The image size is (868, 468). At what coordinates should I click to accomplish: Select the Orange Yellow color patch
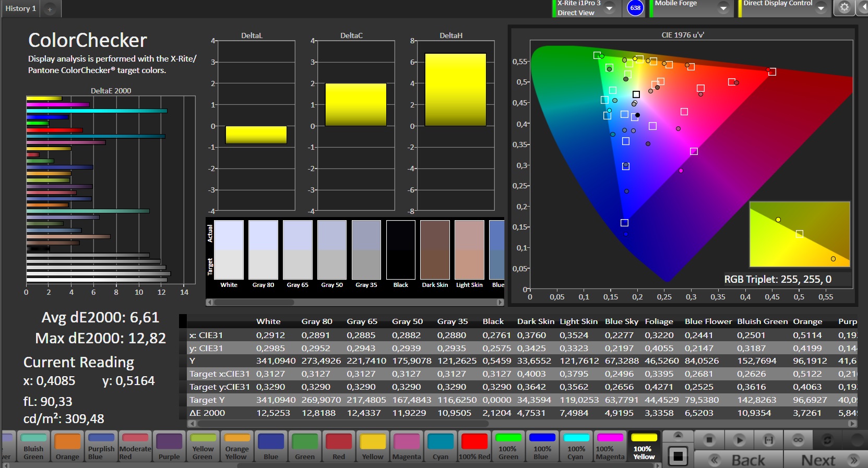point(237,447)
